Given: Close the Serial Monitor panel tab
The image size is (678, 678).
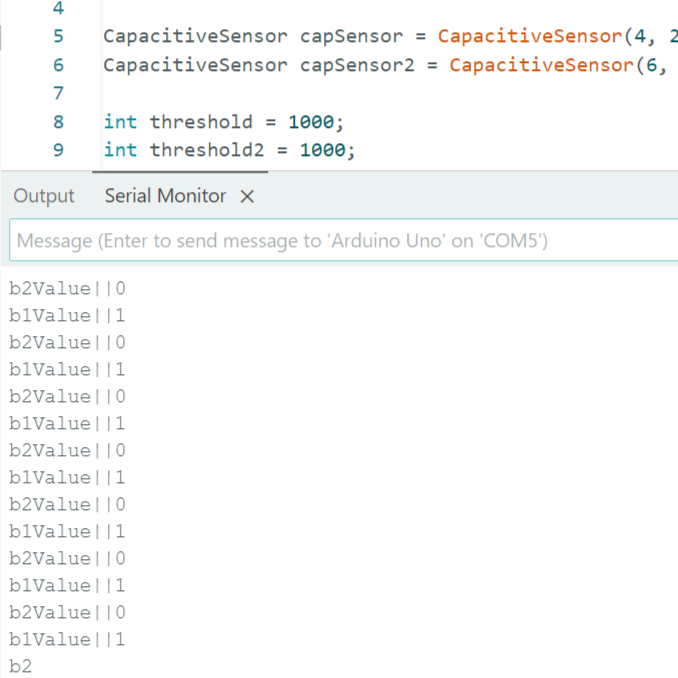Looking at the screenshot, I should pos(247,197).
